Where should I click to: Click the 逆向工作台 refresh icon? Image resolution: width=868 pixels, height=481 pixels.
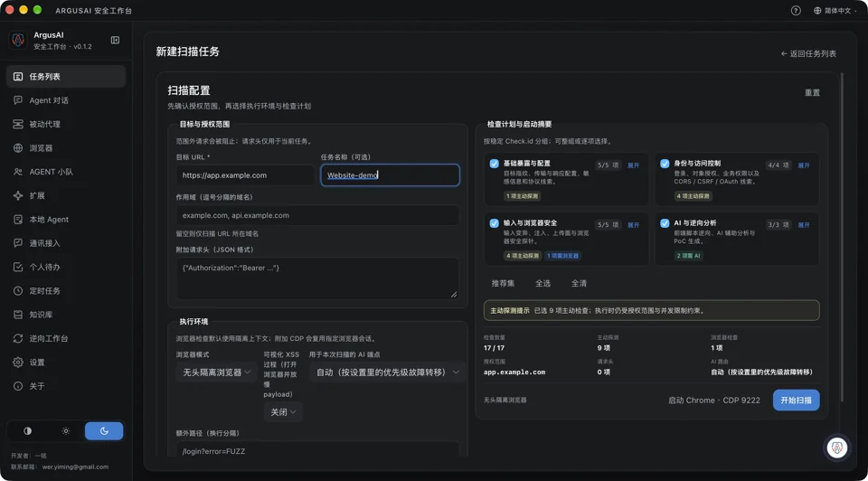click(18, 338)
